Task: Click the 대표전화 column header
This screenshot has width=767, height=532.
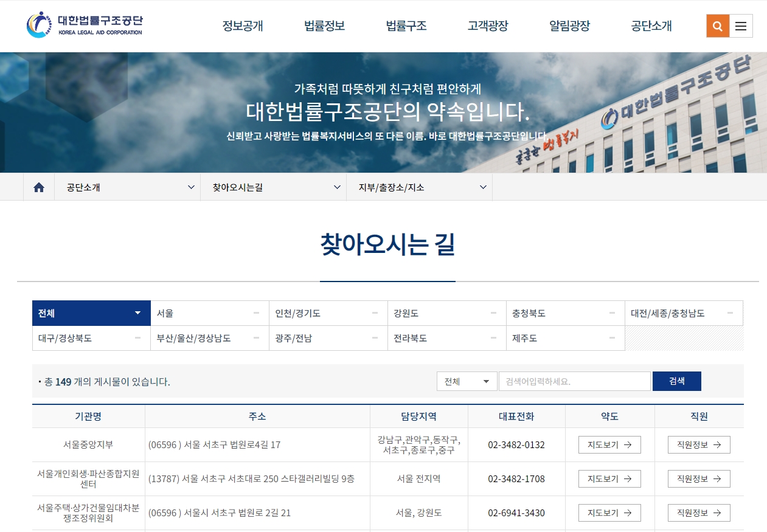Action: click(516, 416)
